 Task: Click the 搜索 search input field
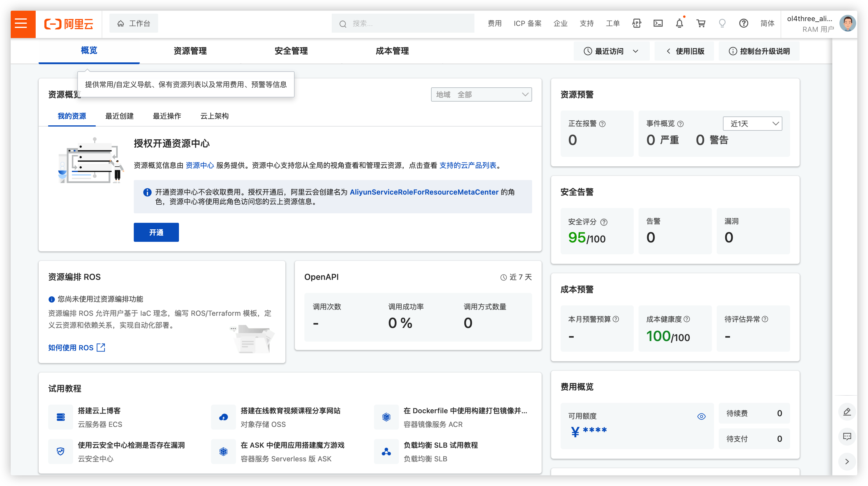[x=403, y=23]
